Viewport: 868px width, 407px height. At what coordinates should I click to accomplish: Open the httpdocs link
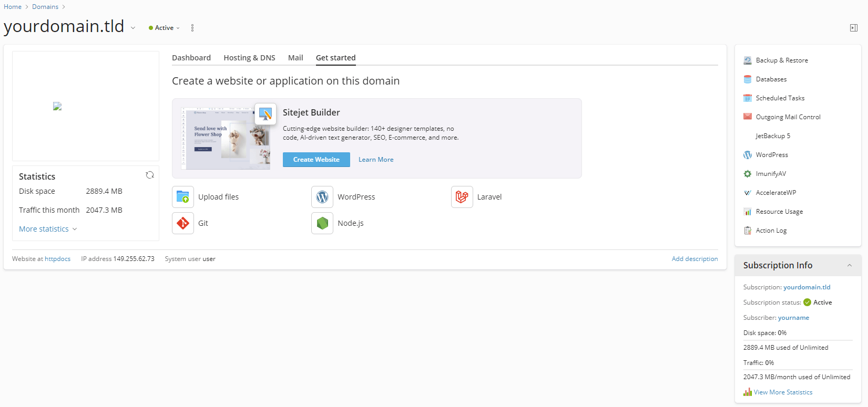coord(58,259)
